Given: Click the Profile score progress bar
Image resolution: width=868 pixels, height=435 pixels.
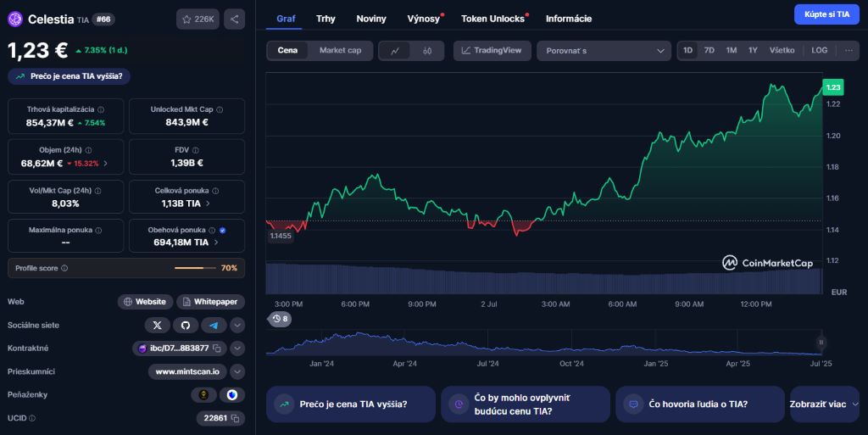Looking at the screenshot, I should pyautogui.click(x=195, y=269).
